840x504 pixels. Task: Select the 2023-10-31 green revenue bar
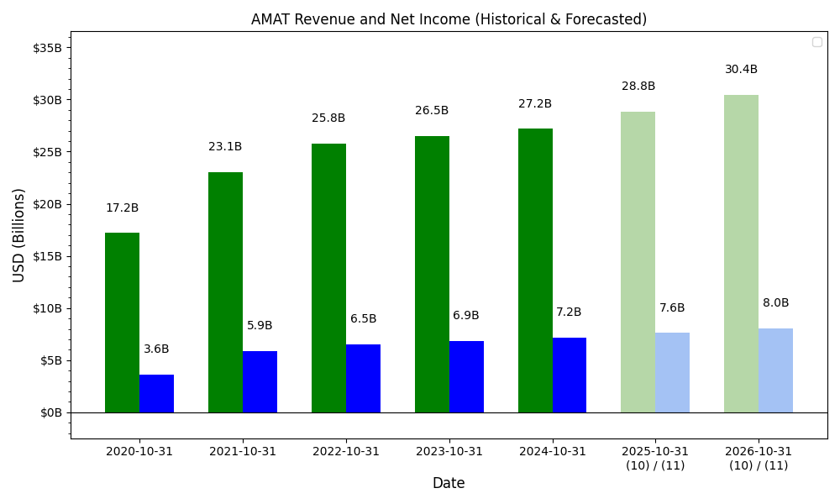tap(433, 274)
